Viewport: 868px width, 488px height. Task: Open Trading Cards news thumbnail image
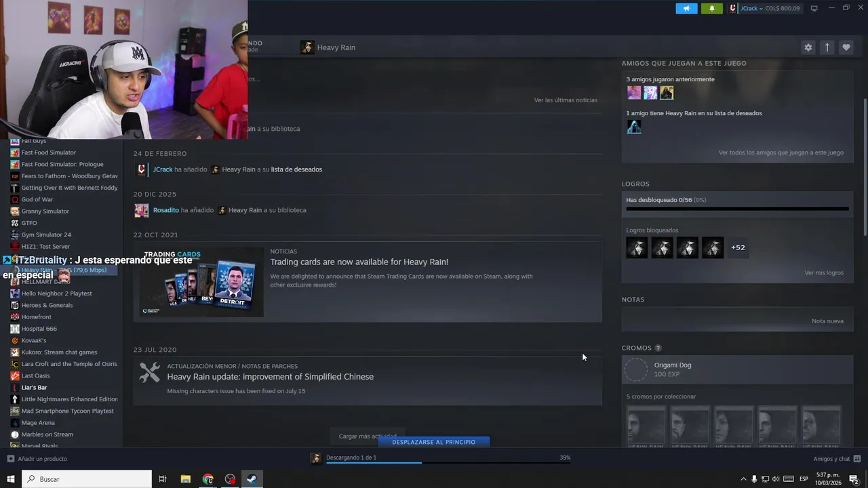(x=201, y=282)
